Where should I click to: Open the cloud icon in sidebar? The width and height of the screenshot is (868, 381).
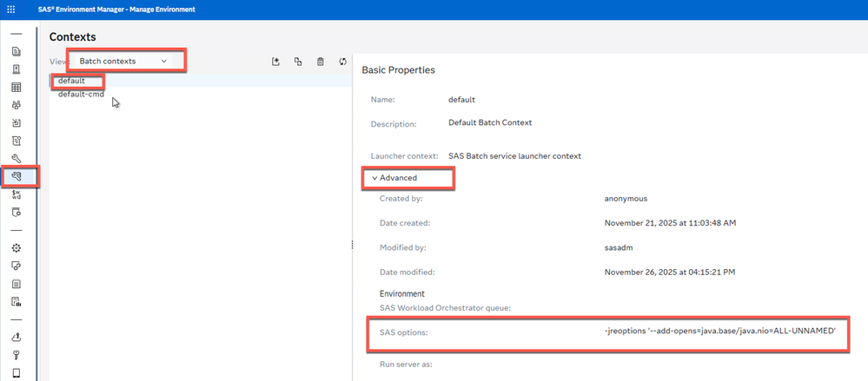click(16, 337)
